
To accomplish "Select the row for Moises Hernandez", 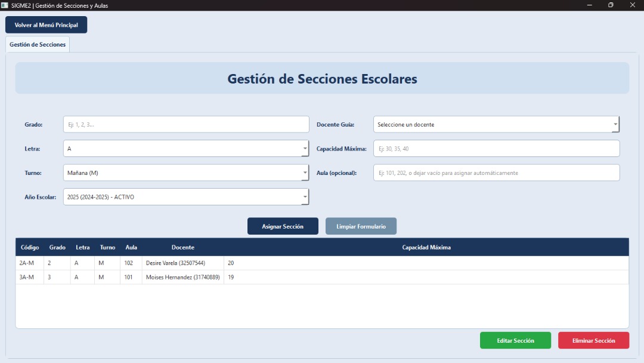I will [x=182, y=277].
